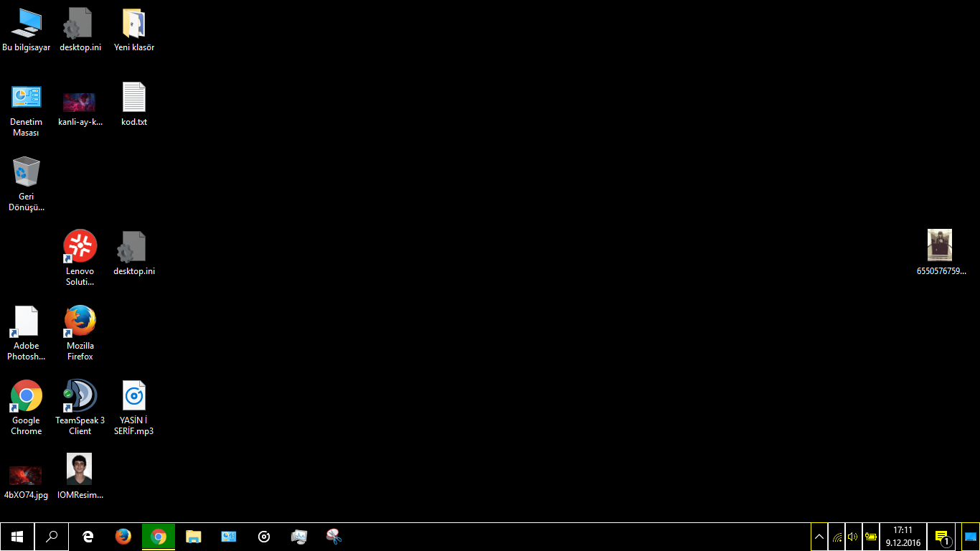The image size is (980, 551).
Task: Open Snipping Tool from the taskbar
Action: pos(334,537)
